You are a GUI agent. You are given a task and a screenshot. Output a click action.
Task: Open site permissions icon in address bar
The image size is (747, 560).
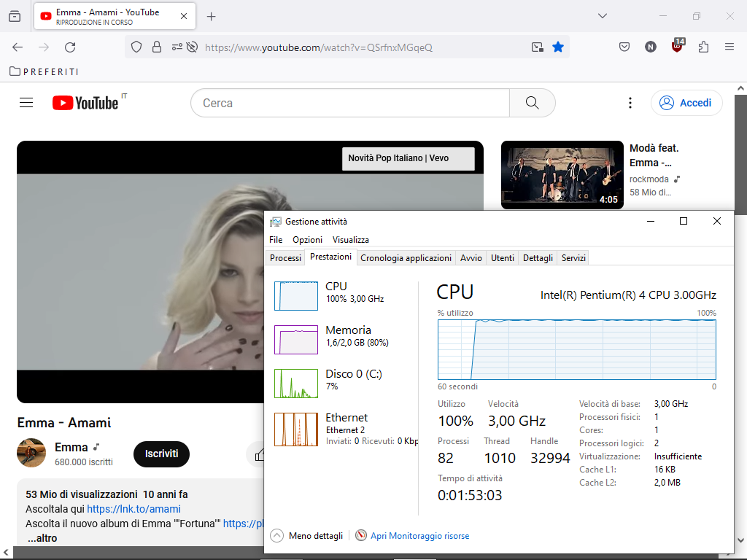click(x=177, y=47)
